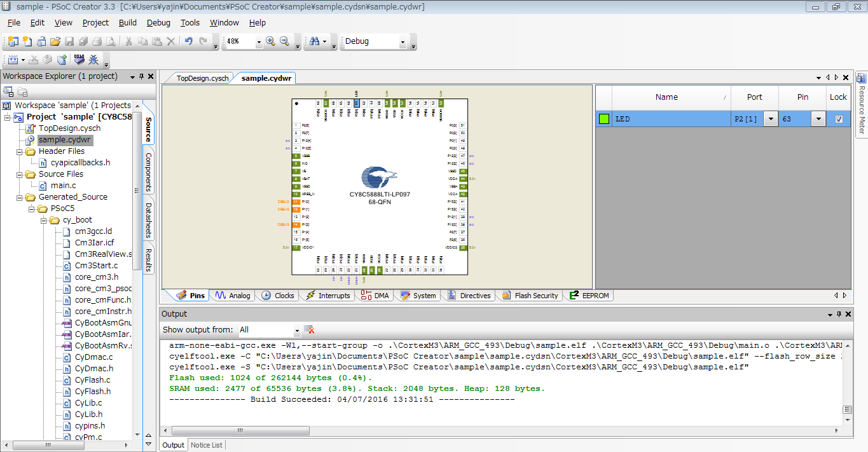Open the EEPROM tab
This screenshot has width=868, height=452.
tap(589, 296)
